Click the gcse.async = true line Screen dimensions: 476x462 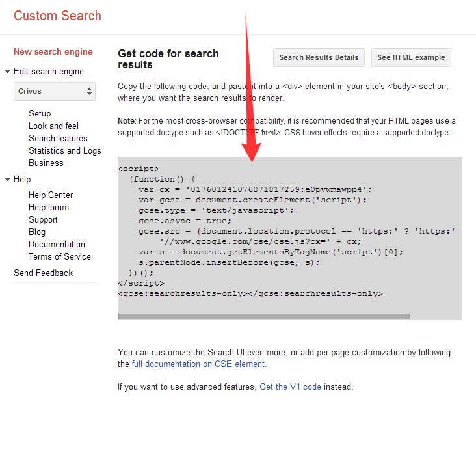pyautogui.click(x=185, y=221)
